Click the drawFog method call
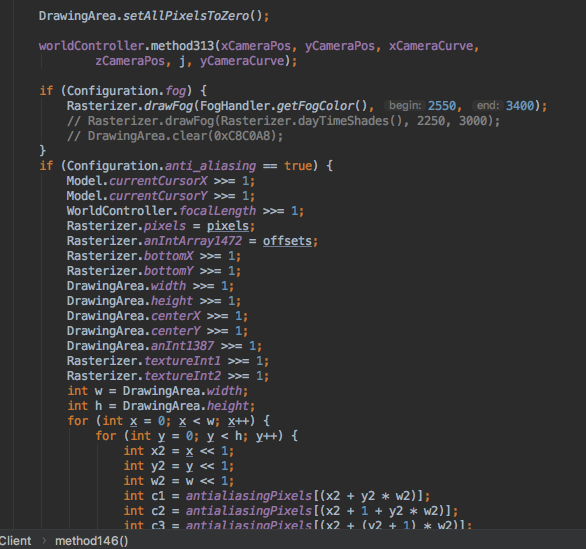 (168, 106)
